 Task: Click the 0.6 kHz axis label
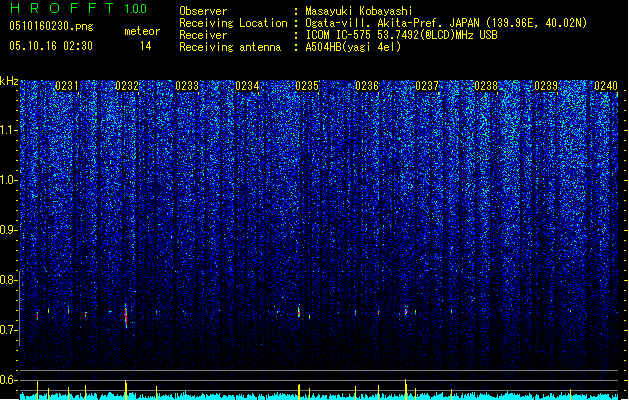pyautogui.click(x=8, y=380)
